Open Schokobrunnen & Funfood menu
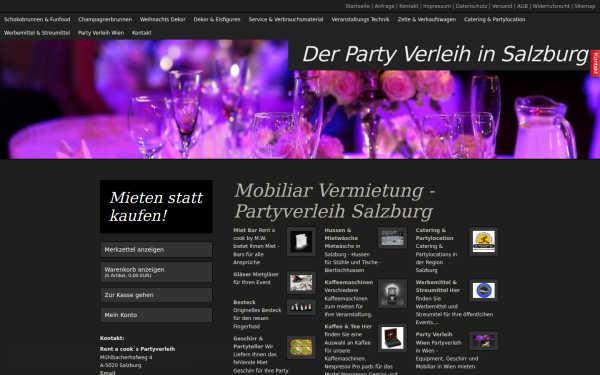The image size is (600, 375). 37,20
